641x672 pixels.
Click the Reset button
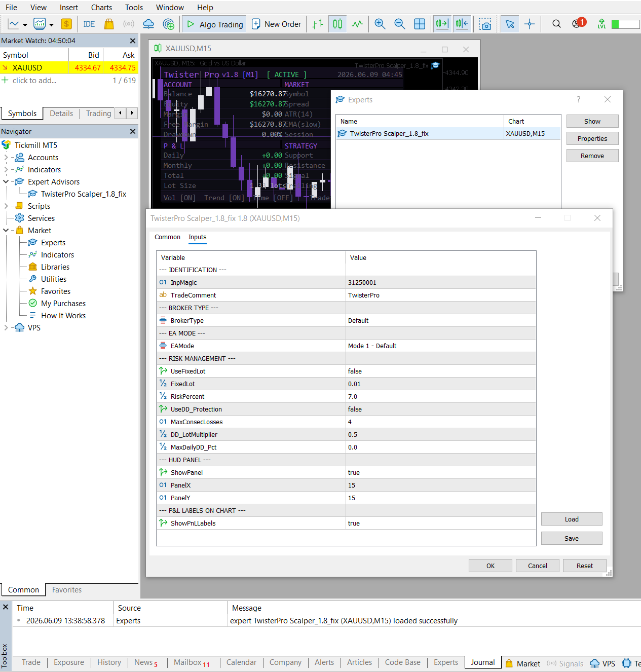click(x=585, y=566)
